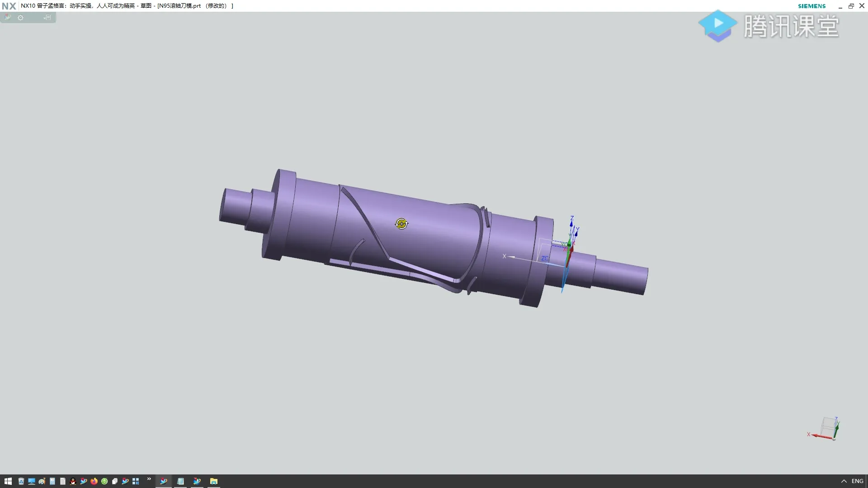
Task: Expand the quick launch overflow chevron
Action: point(149,479)
